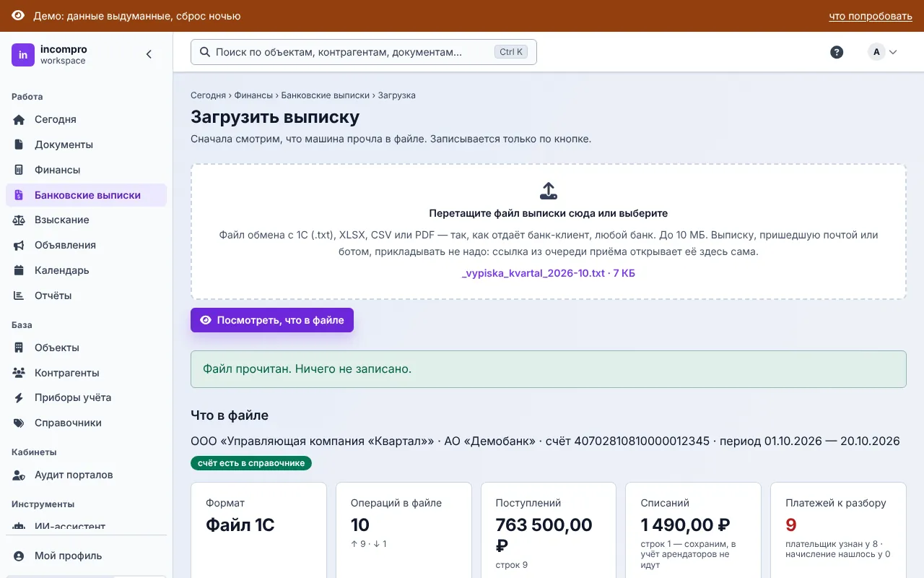Viewport: 924px width, 578px height.
Task: Click the Списаний amount 1 490,00 ₽
Action: pyautogui.click(x=686, y=525)
